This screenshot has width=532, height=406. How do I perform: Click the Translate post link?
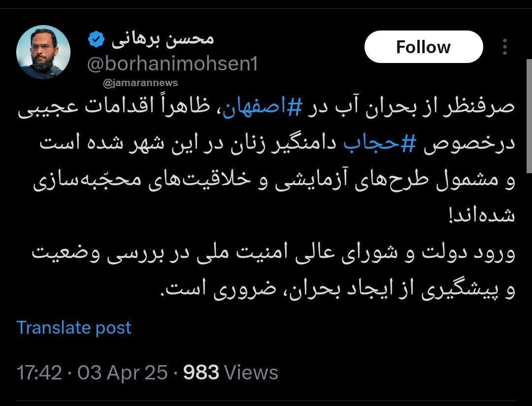click(x=73, y=327)
